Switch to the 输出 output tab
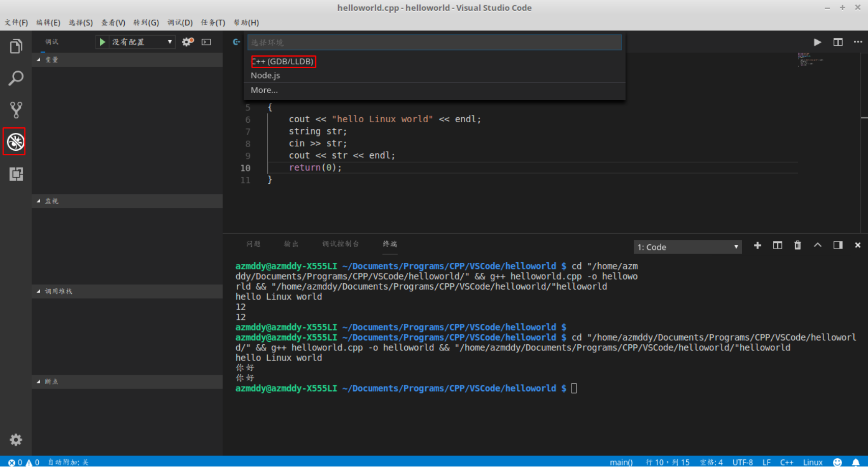The width and height of the screenshot is (868, 467). click(x=291, y=244)
